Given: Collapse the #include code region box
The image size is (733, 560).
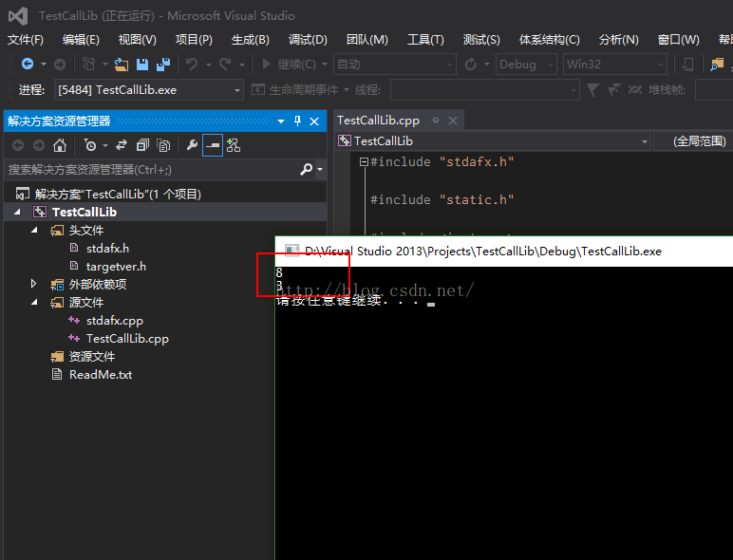Looking at the screenshot, I should pos(364,161).
